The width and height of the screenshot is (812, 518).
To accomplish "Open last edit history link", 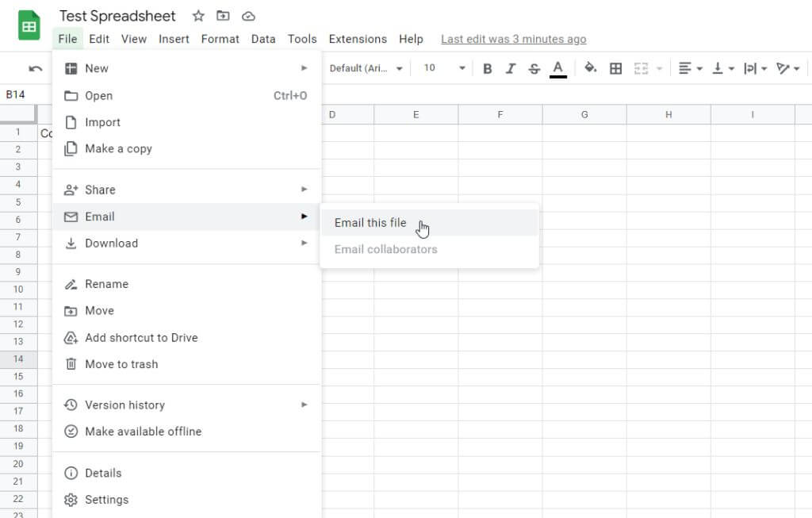I will [513, 39].
